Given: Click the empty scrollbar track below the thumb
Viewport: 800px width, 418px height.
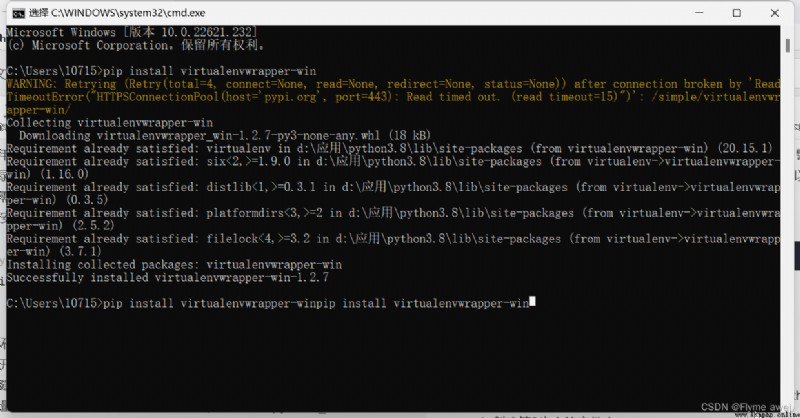Looking at the screenshot, I should pyautogui.click(x=788, y=230).
